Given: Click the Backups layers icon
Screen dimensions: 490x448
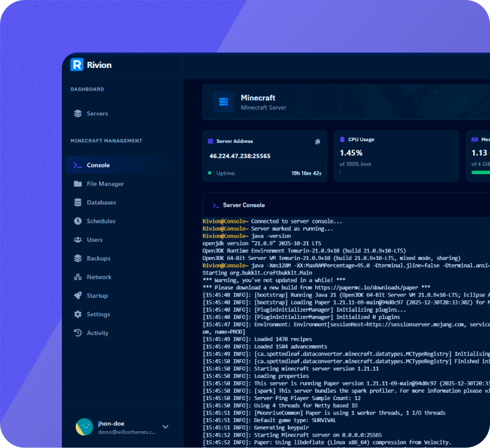Looking at the screenshot, I should pos(78,258).
